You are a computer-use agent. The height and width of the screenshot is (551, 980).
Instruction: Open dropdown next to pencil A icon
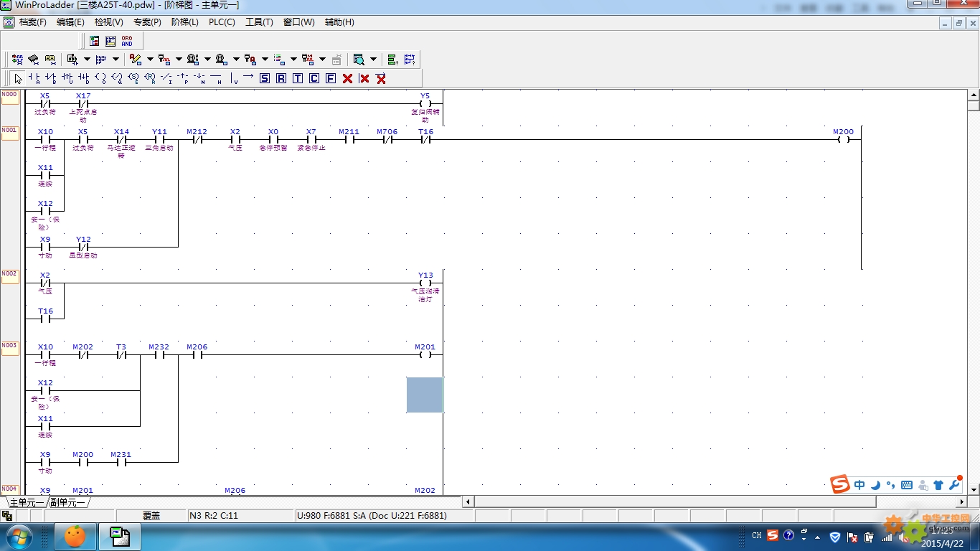150,59
